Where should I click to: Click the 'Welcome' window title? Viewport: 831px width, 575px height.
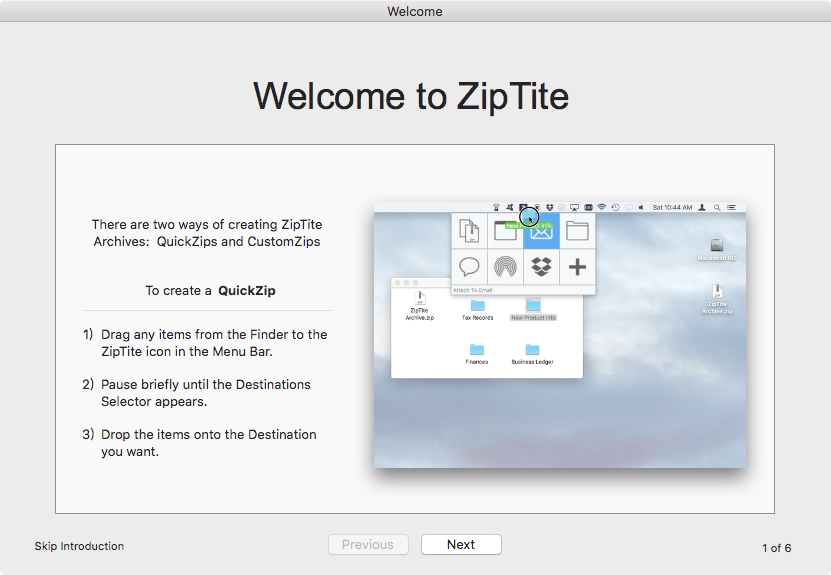pos(415,11)
